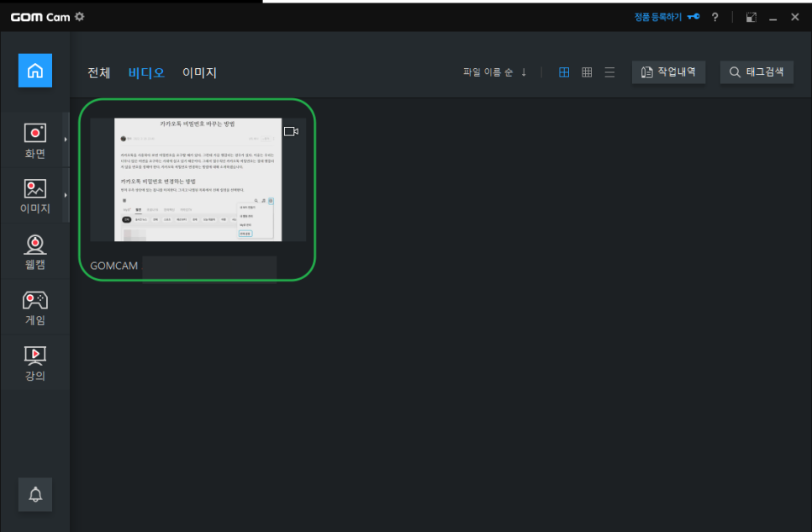This screenshot has height=532, width=812.
Task: Close the GOM Cam window
Action: point(795,17)
